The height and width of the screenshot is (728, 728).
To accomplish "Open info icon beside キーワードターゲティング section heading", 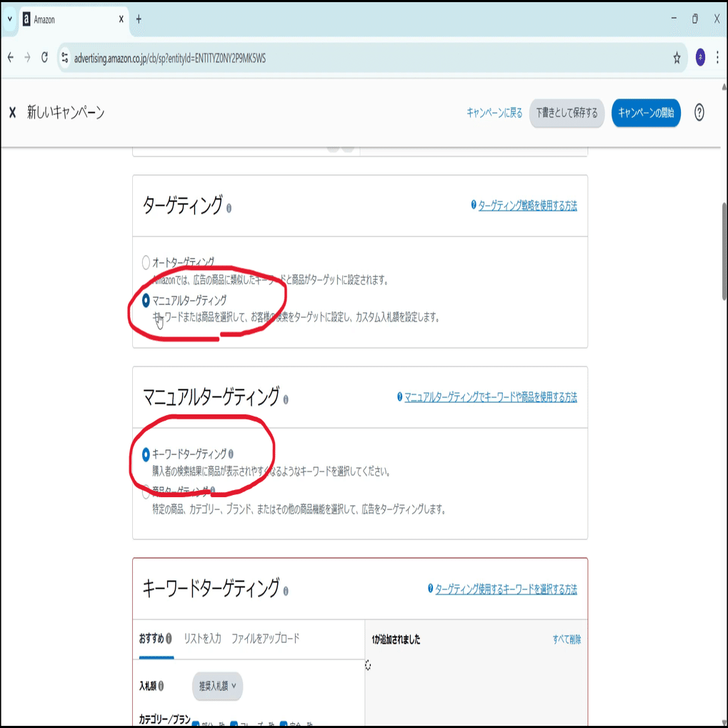I will tap(286, 591).
